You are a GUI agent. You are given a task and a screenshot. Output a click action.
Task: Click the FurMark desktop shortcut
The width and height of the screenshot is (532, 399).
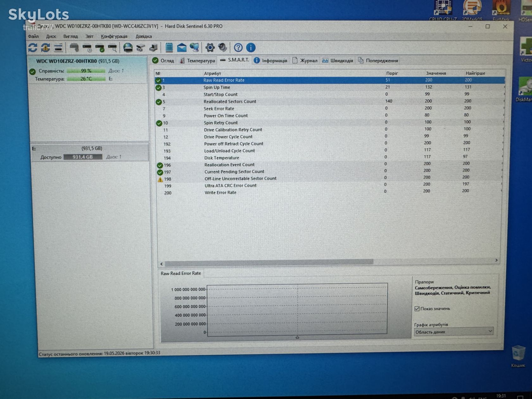501,10
